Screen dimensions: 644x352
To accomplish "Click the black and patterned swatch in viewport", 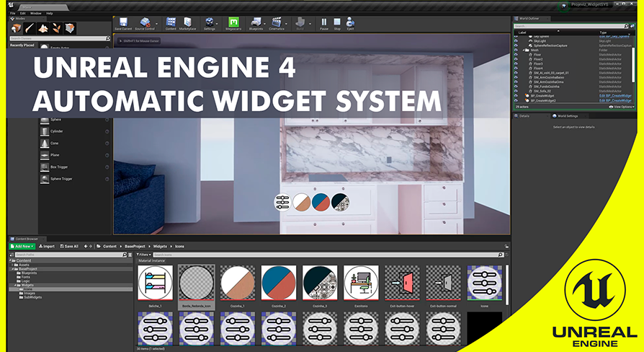I will coord(340,202).
